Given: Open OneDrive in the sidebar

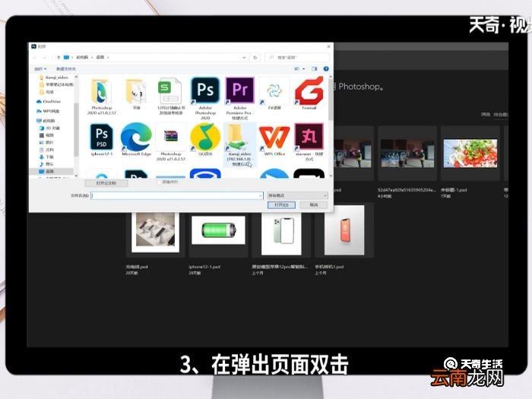Looking at the screenshot, I should tap(49, 101).
